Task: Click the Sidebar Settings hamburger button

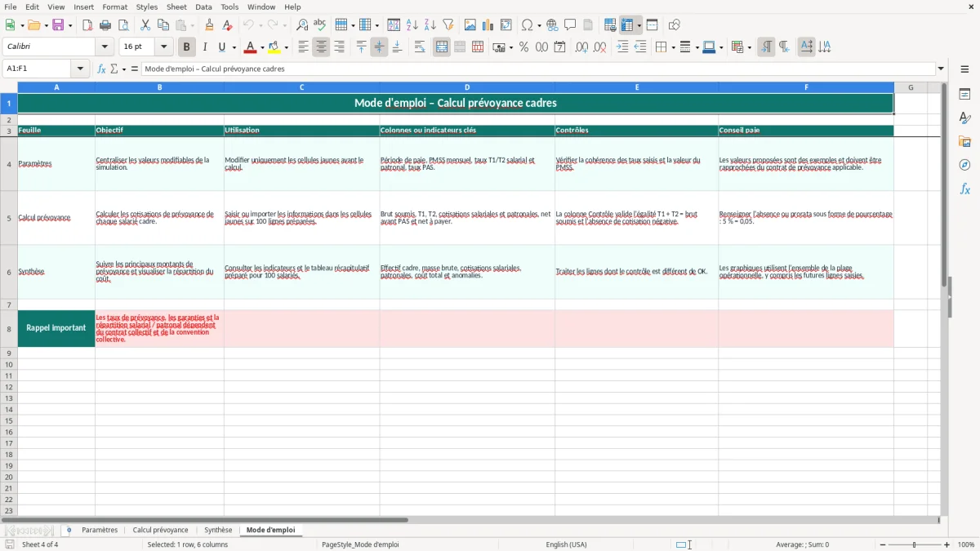Action: pyautogui.click(x=964, y=69)
